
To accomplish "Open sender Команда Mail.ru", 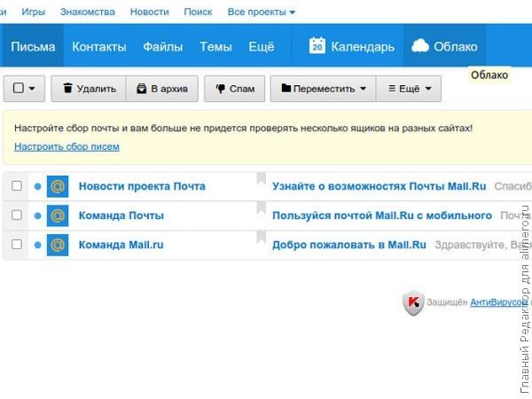I will point(121,245).
